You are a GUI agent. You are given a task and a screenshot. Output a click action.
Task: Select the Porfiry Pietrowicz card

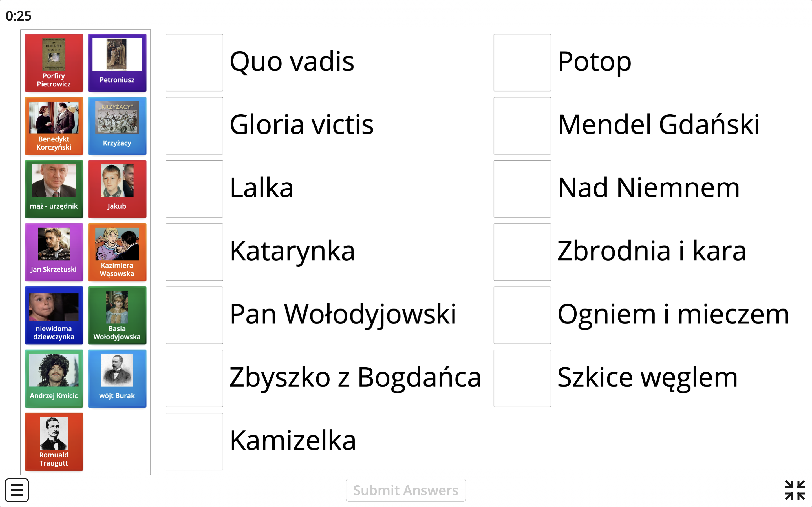(x=54, y=63)
